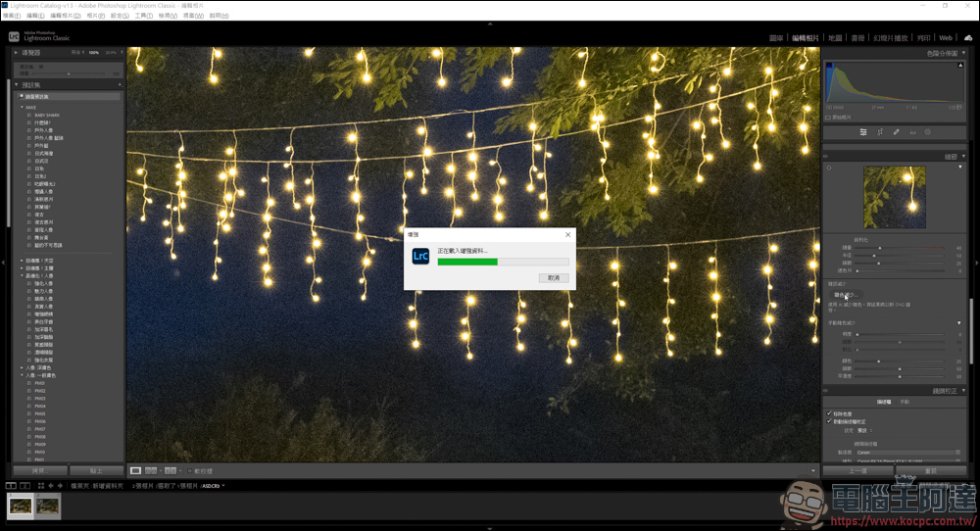Viewport: 980px width, 531px height.
Task: Open the toolbar options dropdown arrow
Action: pos(812,471)
